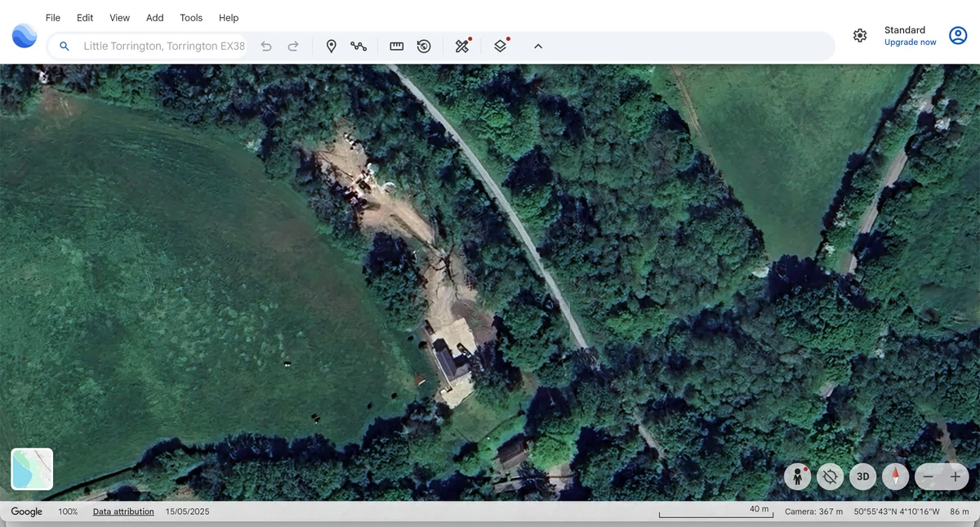Click the 100% loading status text
The image size is (980, 527).
click(68, 511)
